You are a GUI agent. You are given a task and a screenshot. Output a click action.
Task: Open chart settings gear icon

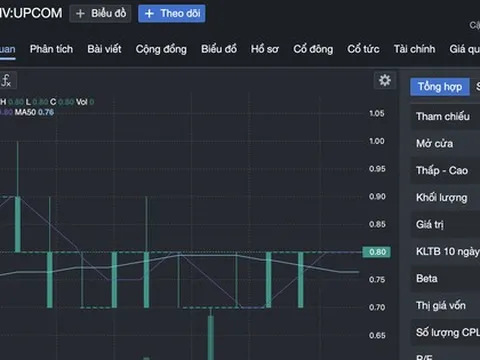coord(385,80)
